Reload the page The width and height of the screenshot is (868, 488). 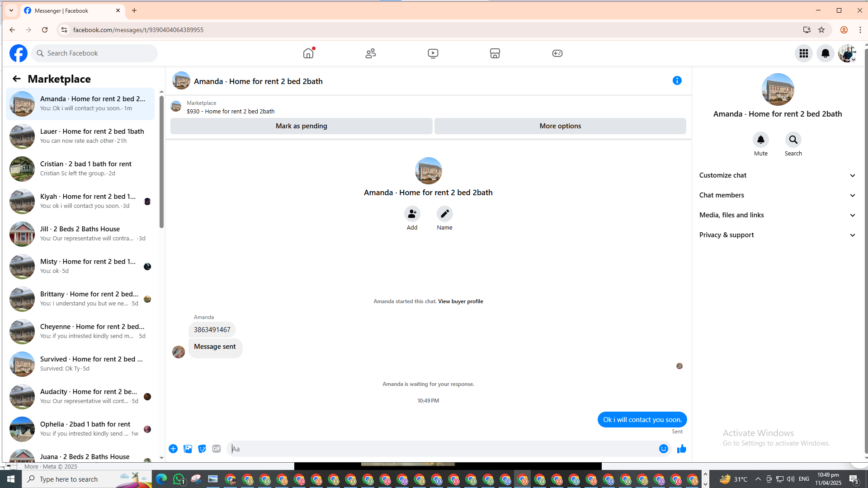[x=45, y=30]
